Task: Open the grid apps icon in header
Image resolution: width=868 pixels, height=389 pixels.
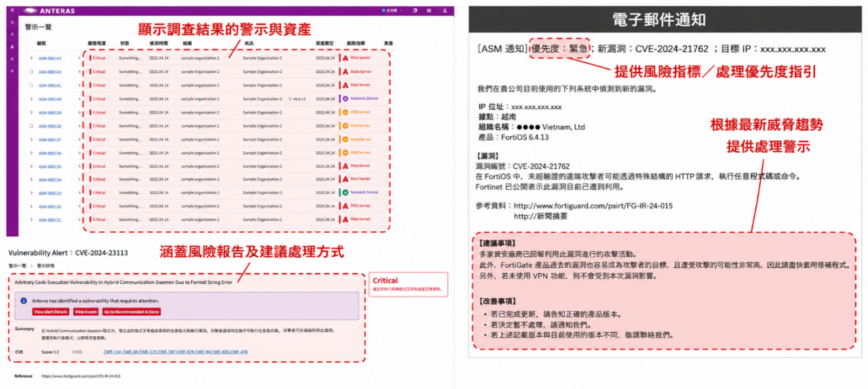Action: (430, 11)
